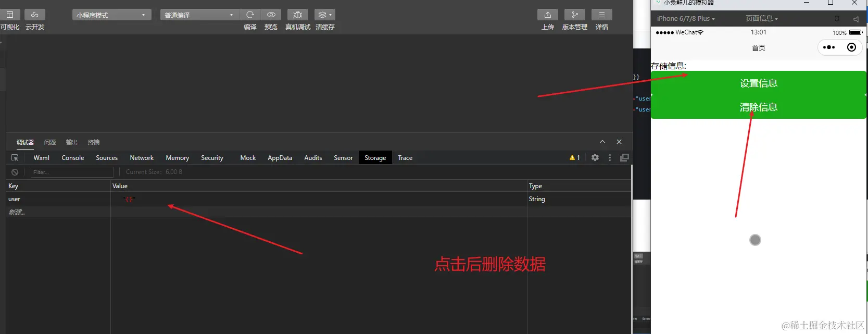
Task: Tap the 设置信息 button in simulator
Action: (759, 83)
